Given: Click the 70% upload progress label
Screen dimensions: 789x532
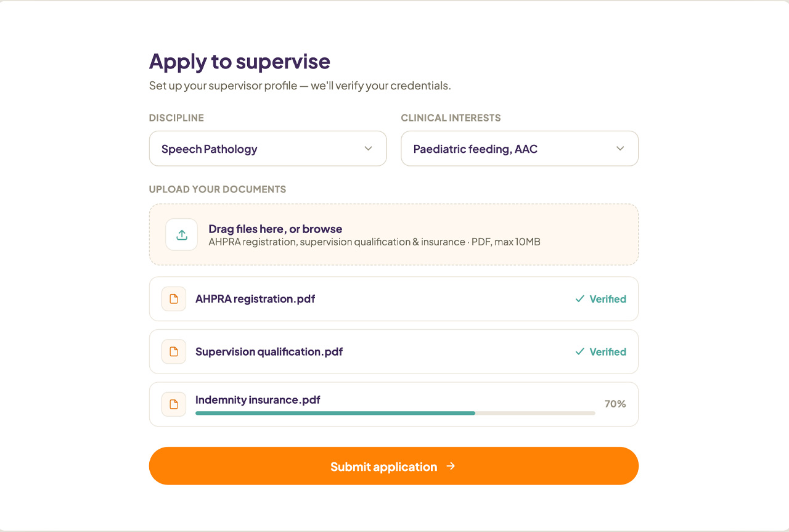Looking at the screenshot, I should (x=615, y=404).
